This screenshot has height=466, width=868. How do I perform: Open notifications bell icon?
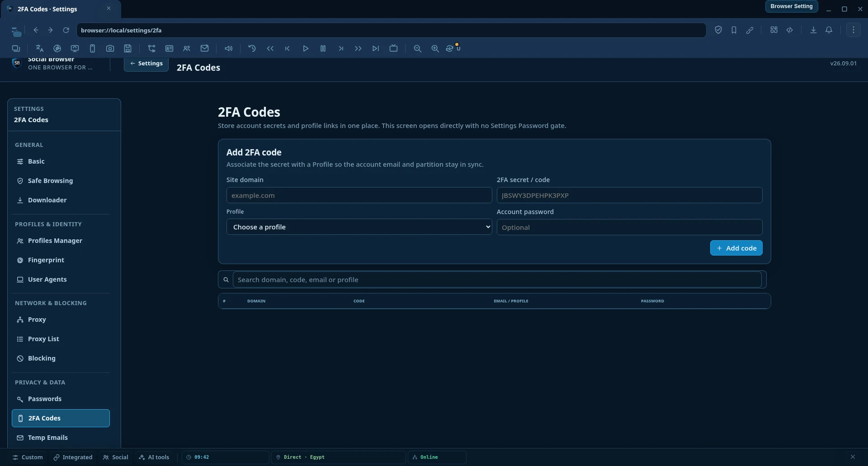click(829, 30)
